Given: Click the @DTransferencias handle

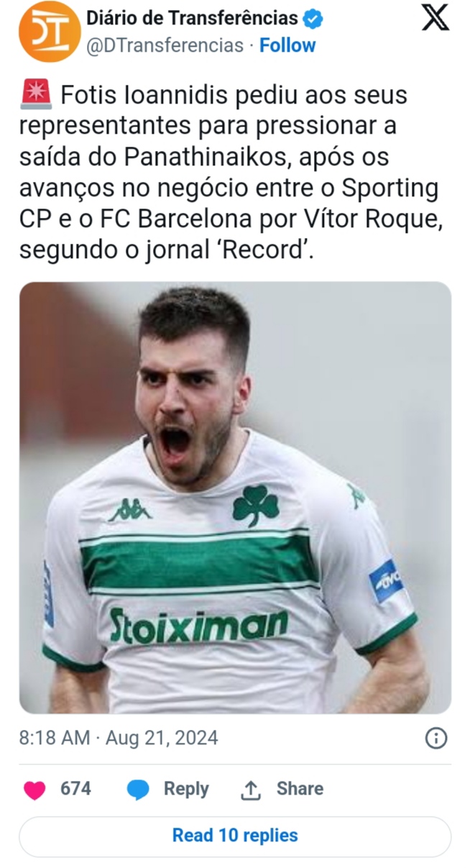Looking at the screenshot, I should click(x=165, y=45).
